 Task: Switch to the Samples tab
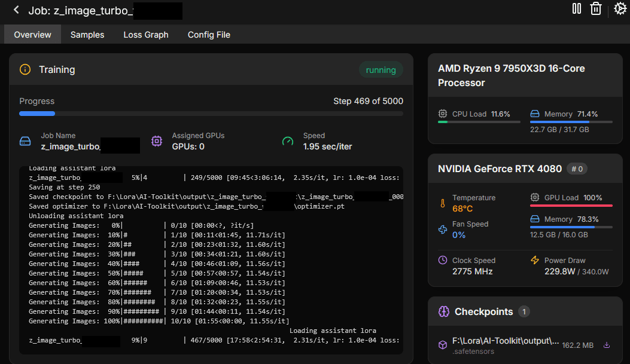click(x=87, y=35)
